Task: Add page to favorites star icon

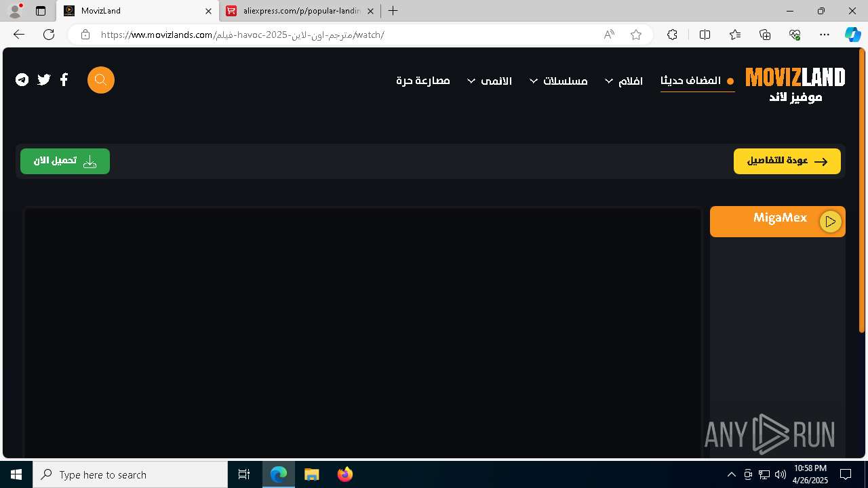Action: pos(636,35)
